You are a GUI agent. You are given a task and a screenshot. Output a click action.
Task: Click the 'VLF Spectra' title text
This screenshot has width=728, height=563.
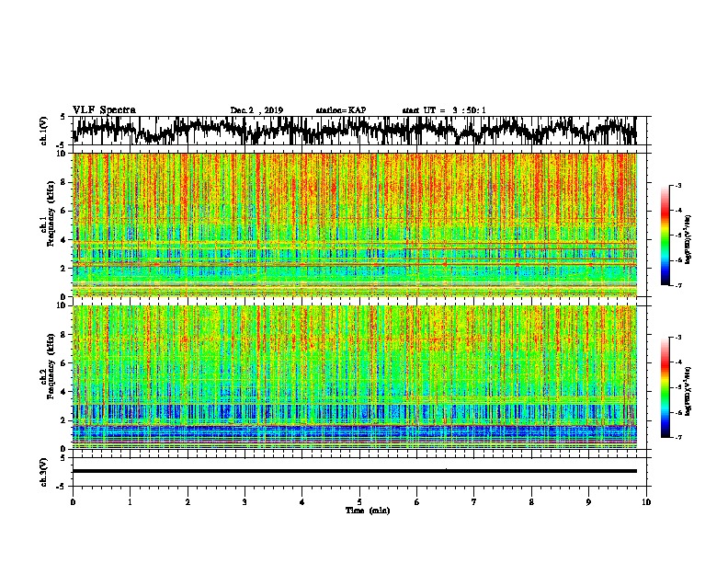click(x=104, y=110)
